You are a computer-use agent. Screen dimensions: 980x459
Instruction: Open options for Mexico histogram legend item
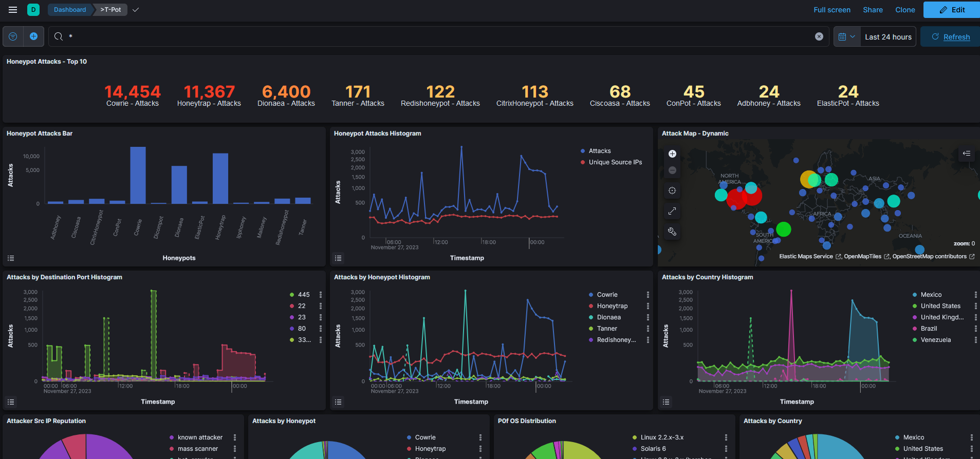[x=976, y=295]
